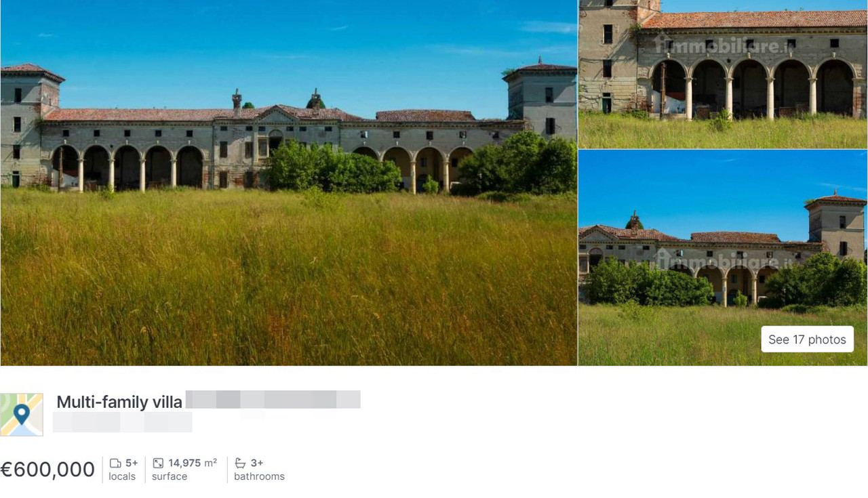Click the €600,000 price
This screenshot has height=498, width=868.
tap(47, 470)
